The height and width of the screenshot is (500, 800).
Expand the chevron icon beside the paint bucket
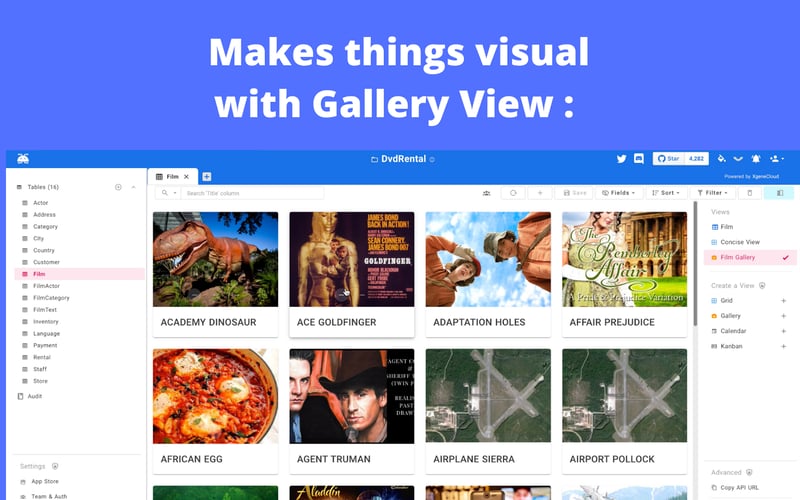coord(738,159)
